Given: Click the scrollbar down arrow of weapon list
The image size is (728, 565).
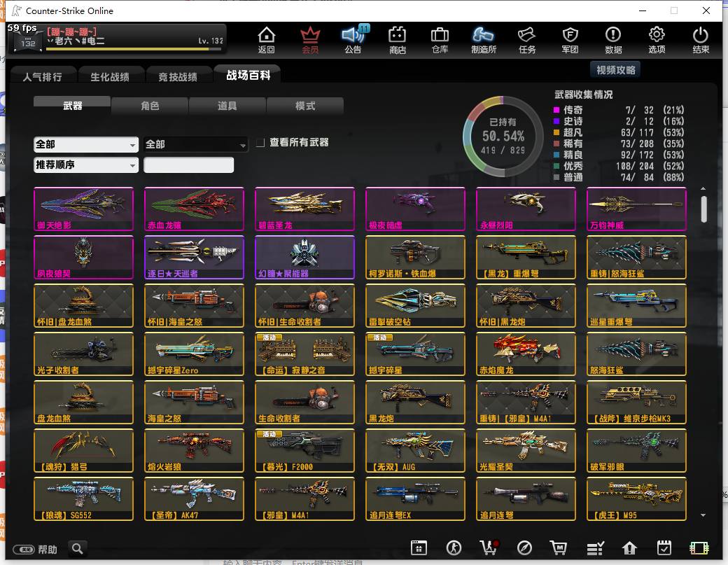Looking at the screenshot, I should pyautogui.click(x=703, y=515).
